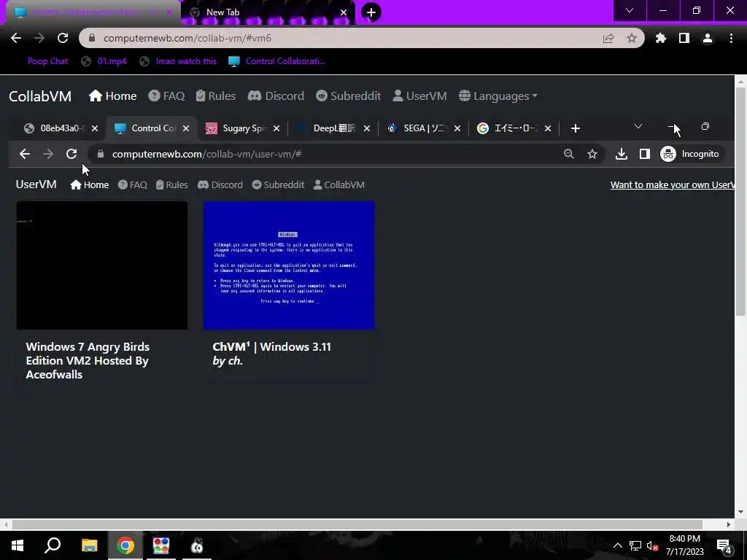Open the outer Chrome three-dot menu
This screenshot has height=560, width=747.
click(731, 38)
